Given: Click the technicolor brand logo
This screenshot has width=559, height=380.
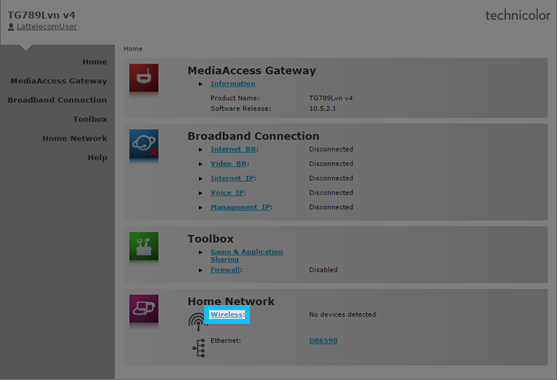Looking at the screenshot, I should (518, 15).
